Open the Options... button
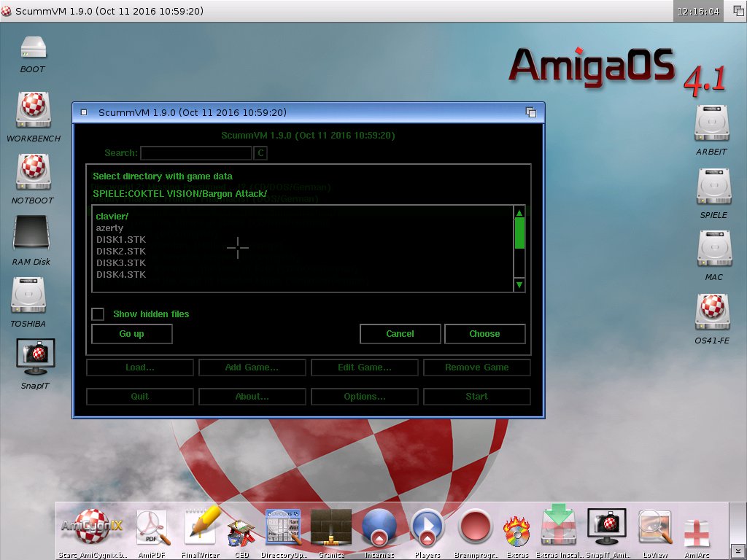 tap(365, 396)
